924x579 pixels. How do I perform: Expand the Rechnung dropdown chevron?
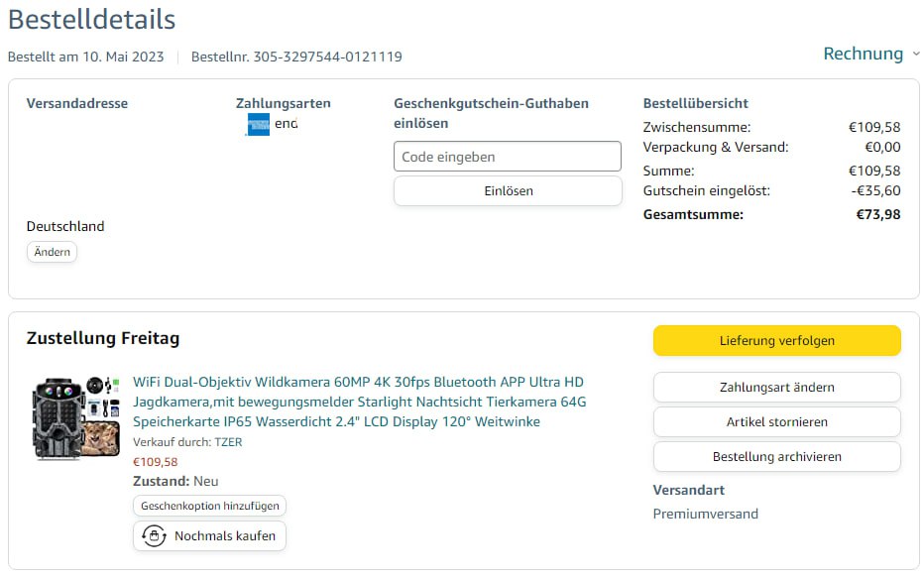(x=915, y=54)
